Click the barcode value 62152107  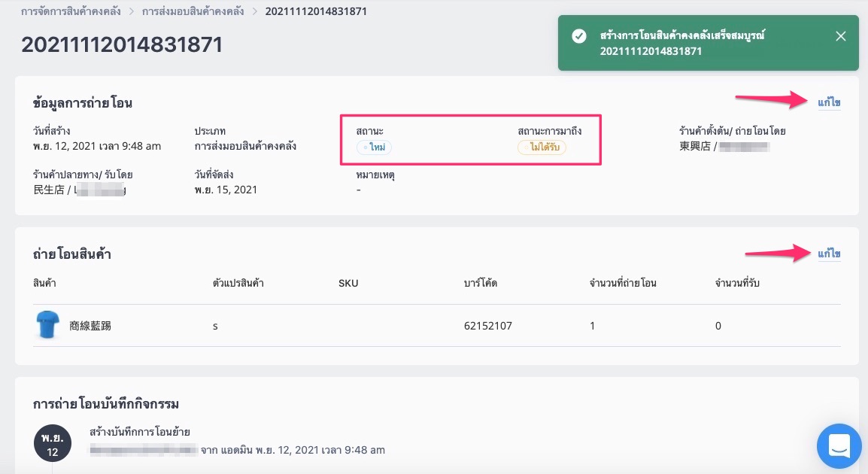click(487, 326)
